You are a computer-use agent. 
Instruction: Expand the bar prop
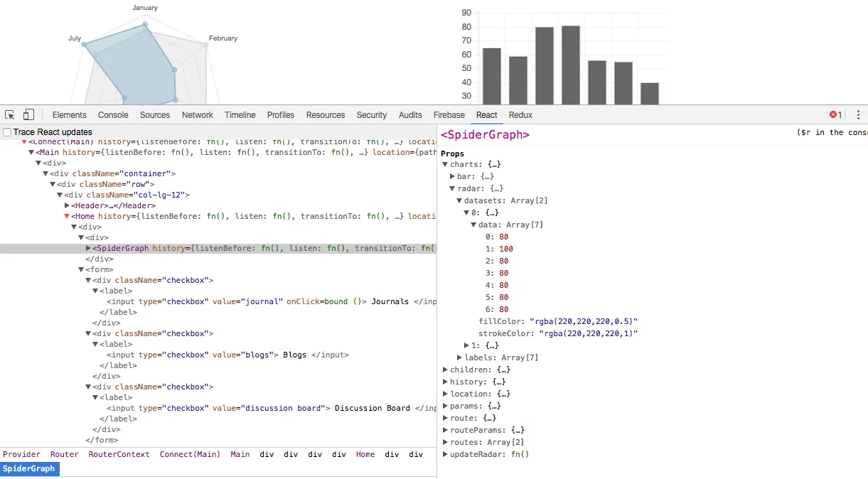pos(453,176)
